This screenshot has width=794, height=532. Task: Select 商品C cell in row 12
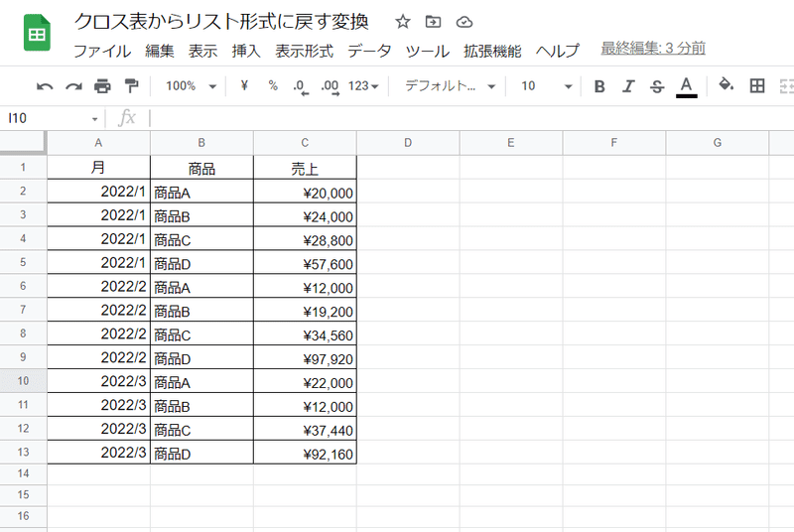tap(201, 428)
